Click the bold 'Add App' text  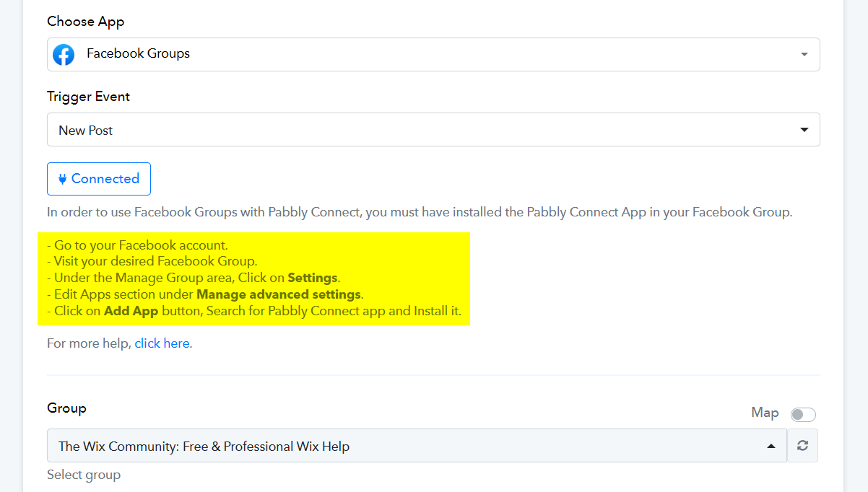[131, 312]
